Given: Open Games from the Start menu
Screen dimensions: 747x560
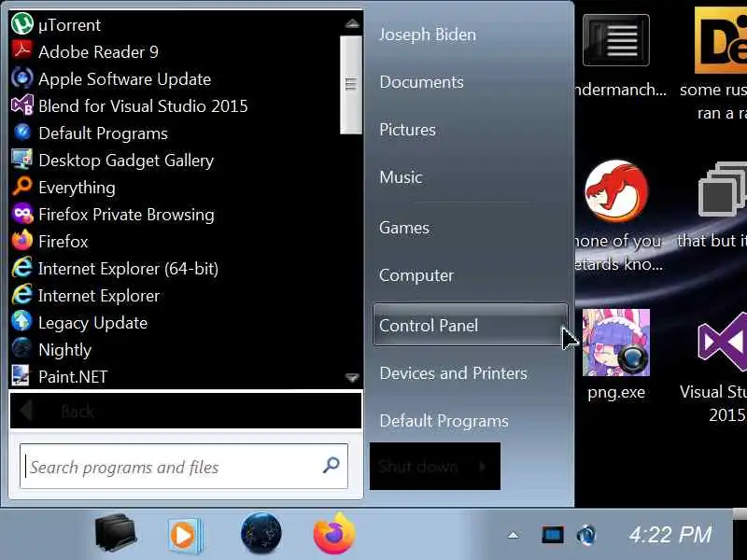Looking at the screenshot, I should coord(404,228).
